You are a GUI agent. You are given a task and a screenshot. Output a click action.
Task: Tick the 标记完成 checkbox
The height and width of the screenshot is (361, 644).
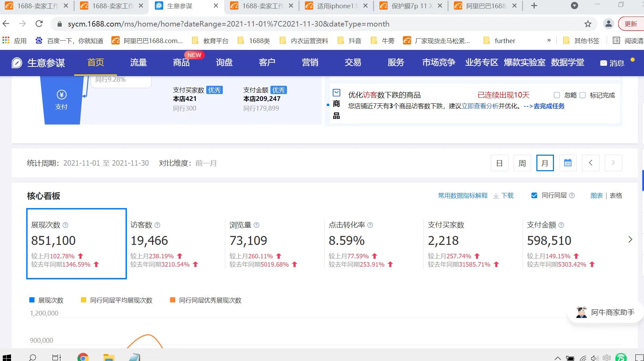583,95
